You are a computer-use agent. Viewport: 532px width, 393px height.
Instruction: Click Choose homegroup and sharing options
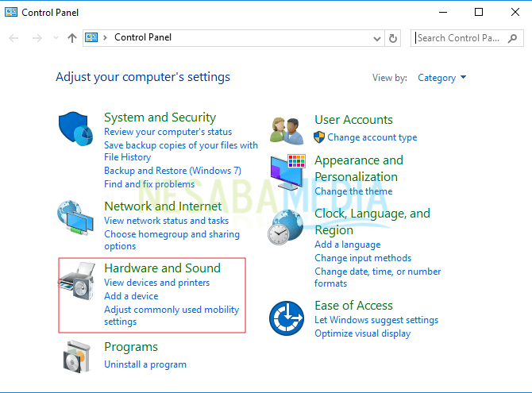click(172, 240)
